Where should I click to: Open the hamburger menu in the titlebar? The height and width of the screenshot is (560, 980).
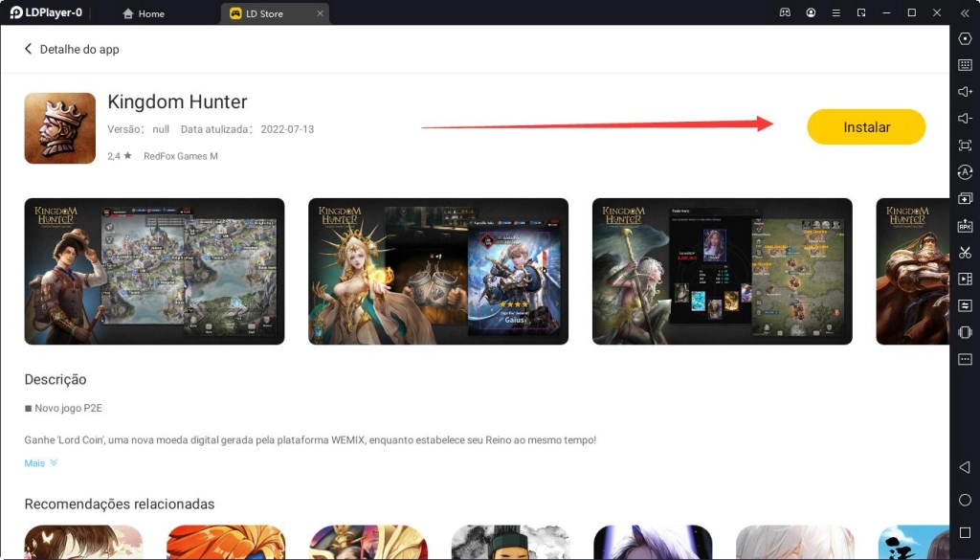(x=835, y=12)
